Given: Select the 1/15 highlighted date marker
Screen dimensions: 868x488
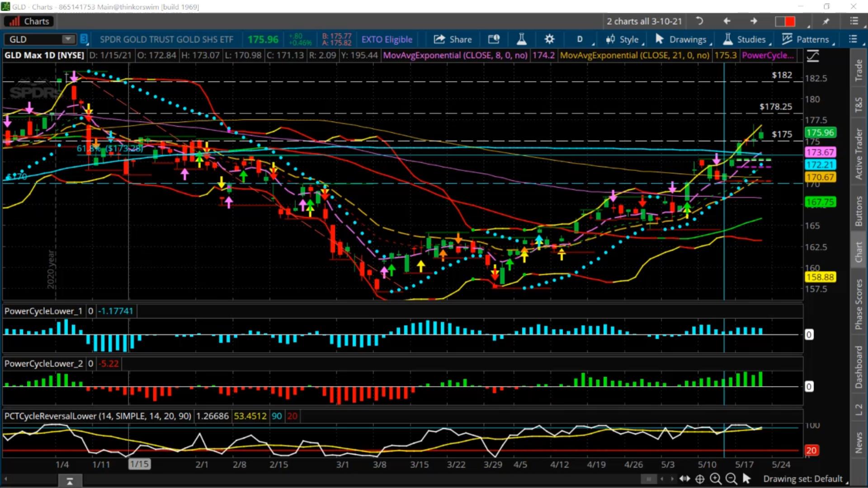Looking at the screenshot, I should (x=139, y=464).
